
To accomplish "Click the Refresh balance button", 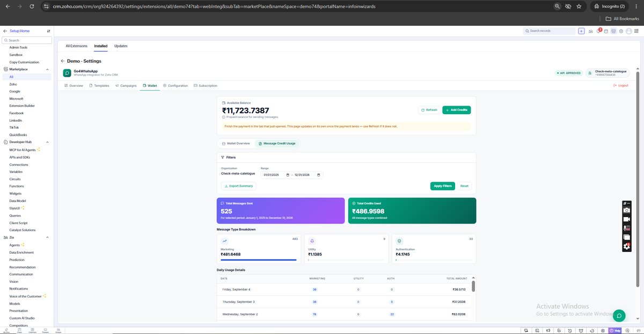I will click(429, 110).
